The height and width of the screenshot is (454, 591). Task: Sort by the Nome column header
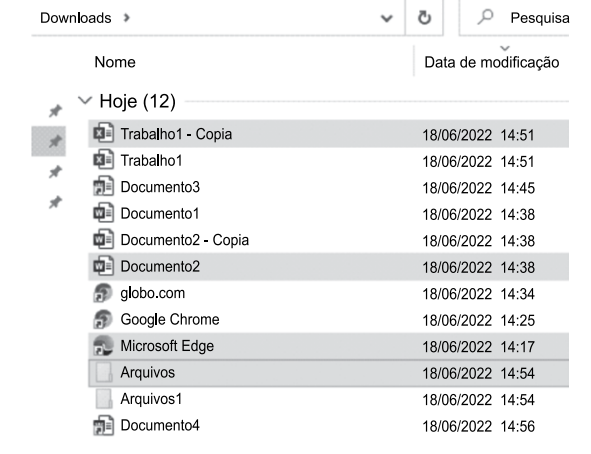pyautogui.click(x=115, y=62)
